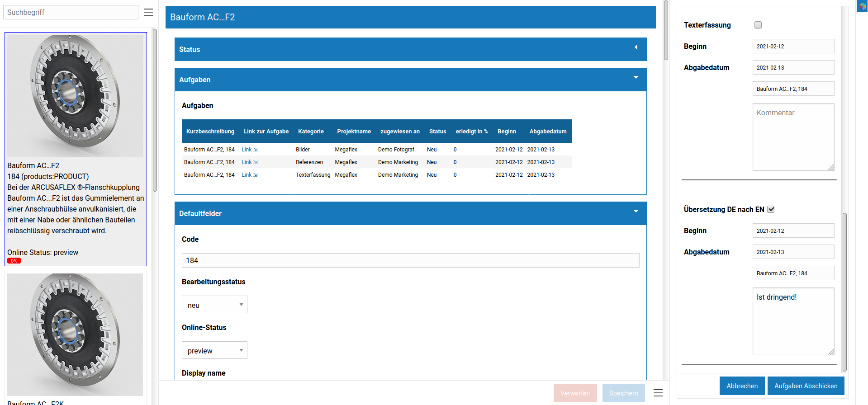Click into the Suchbegriff search field

pos(71,12)
